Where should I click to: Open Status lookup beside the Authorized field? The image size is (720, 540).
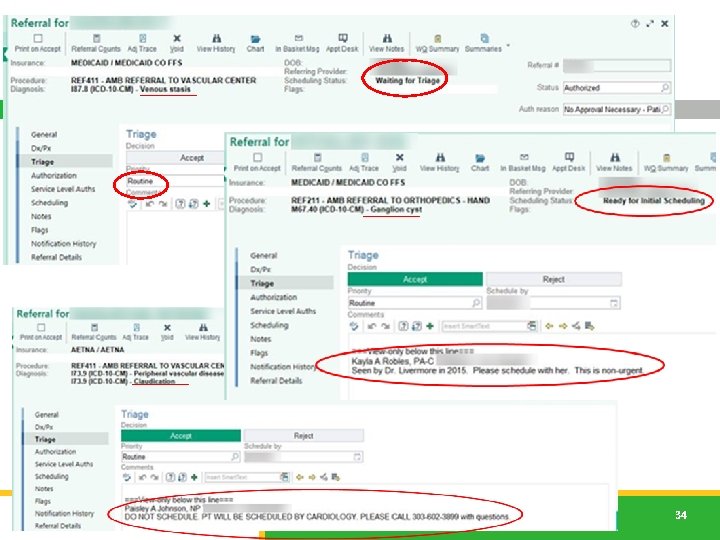tap(665, 87)
